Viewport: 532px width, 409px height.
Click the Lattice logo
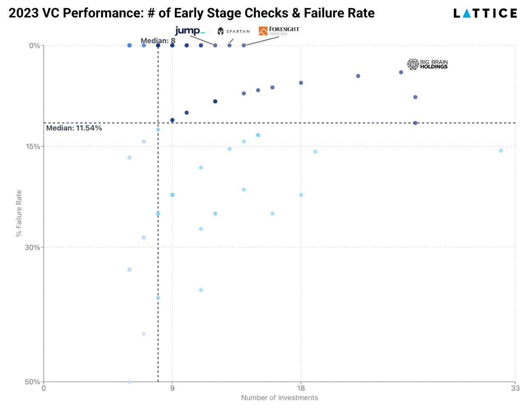485,13
